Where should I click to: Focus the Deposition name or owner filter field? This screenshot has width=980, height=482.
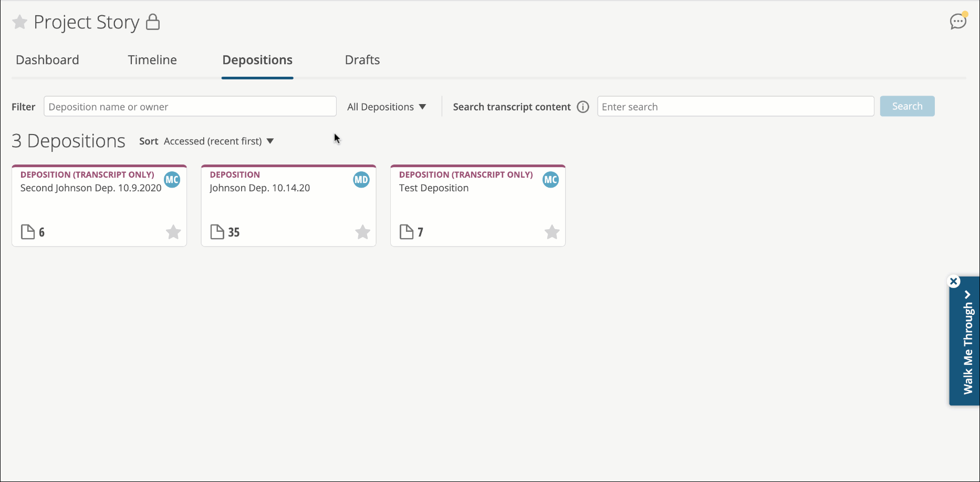tap(190, 106)
